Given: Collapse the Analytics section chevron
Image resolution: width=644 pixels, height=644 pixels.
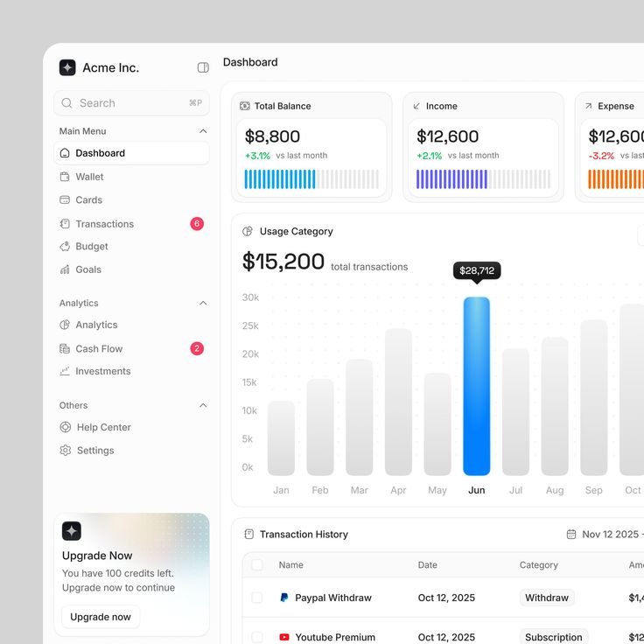Looking at the screenshot, I should click(203, 303).
